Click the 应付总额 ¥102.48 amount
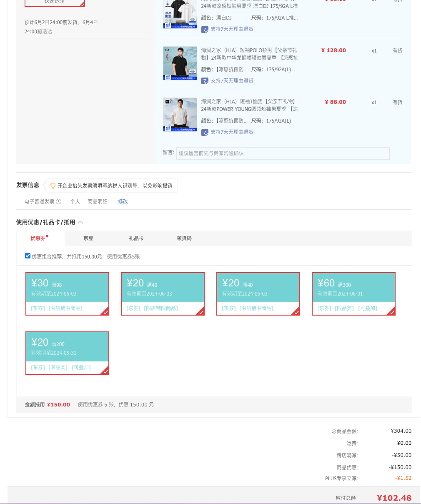 [394, 498]
